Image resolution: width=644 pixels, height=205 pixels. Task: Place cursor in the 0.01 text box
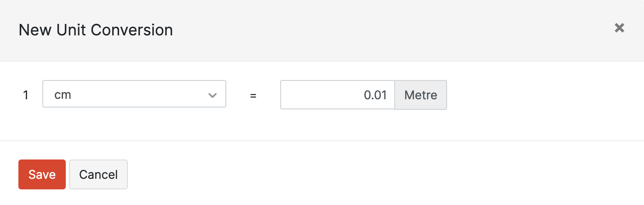coord(337,95)
